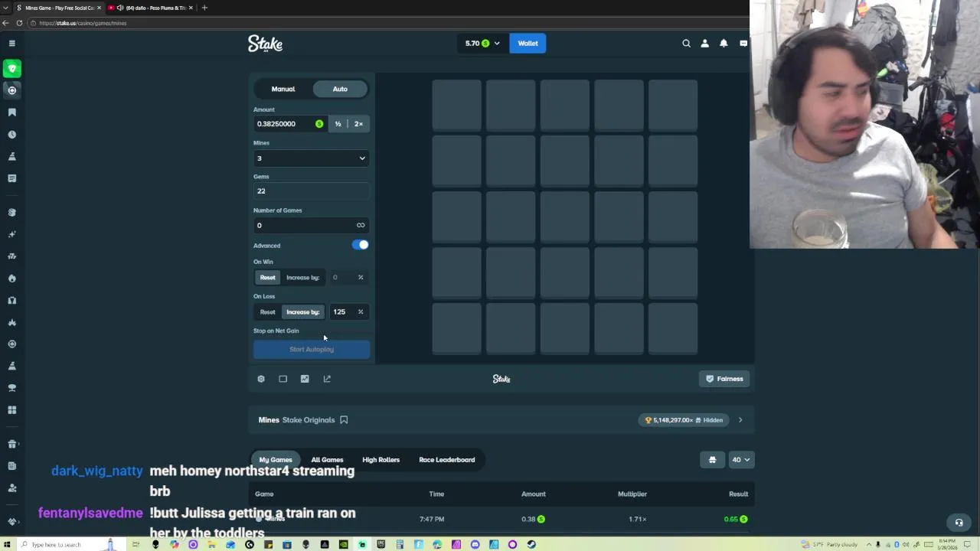Reload the page in browser
This screenshot has width=980, height=551.
19,23
